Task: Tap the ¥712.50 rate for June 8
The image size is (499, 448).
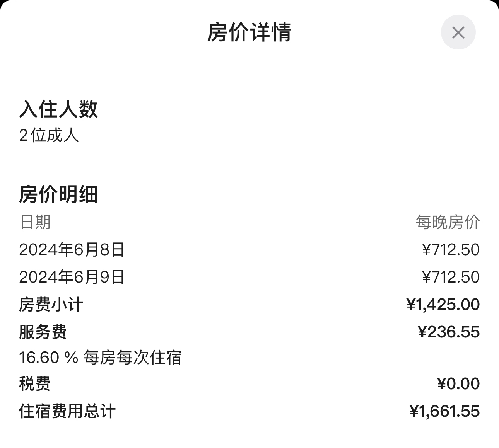Action: pos(451,250)
